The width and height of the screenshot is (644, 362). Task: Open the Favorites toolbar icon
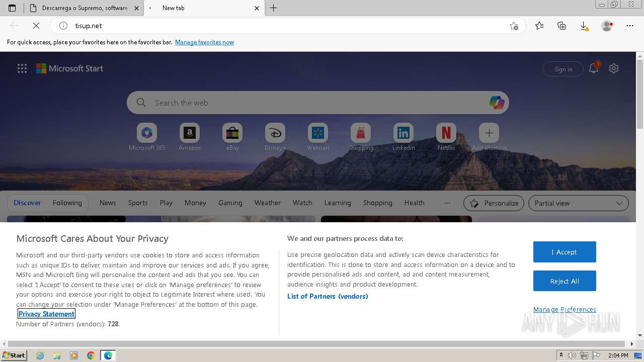(539, 26)
